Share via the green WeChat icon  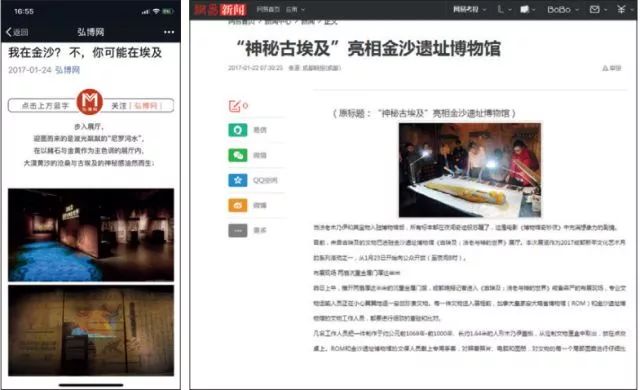[x=238, y=155]
